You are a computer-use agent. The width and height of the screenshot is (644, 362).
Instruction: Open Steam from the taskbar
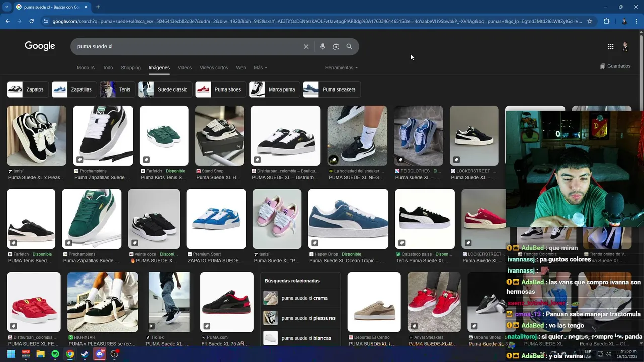pos(85,354)
